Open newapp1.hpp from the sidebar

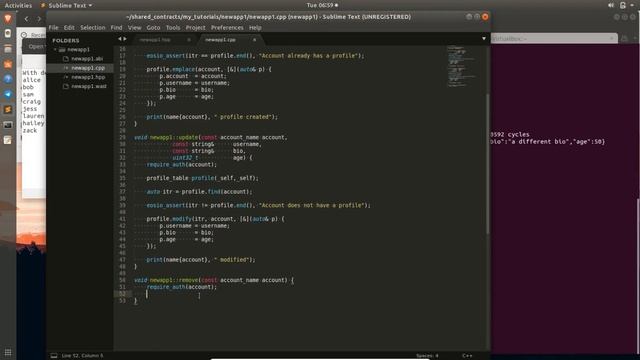(x=88, y=77)
